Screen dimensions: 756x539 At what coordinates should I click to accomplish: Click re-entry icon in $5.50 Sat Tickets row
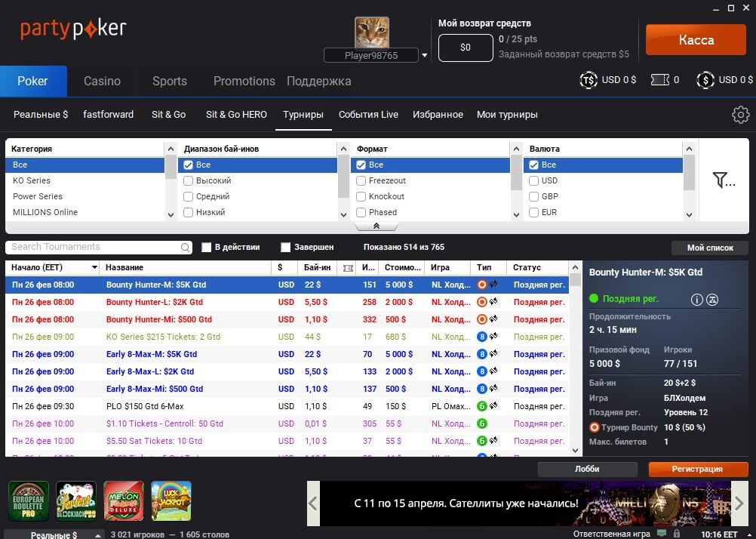click(x=493, y=441)
